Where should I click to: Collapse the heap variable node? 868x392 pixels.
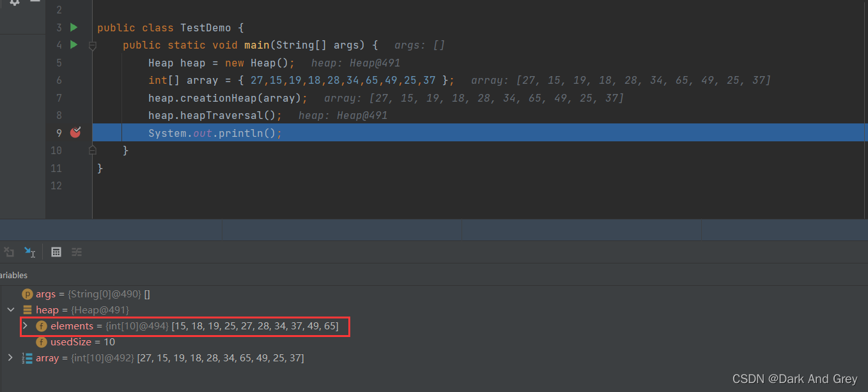pos(10,310)
